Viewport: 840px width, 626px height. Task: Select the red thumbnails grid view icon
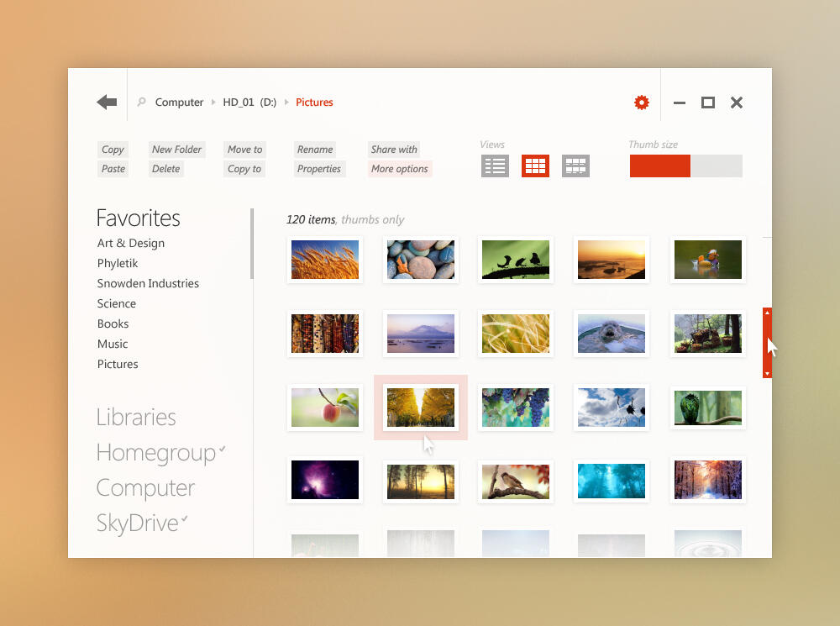point(535,166)
